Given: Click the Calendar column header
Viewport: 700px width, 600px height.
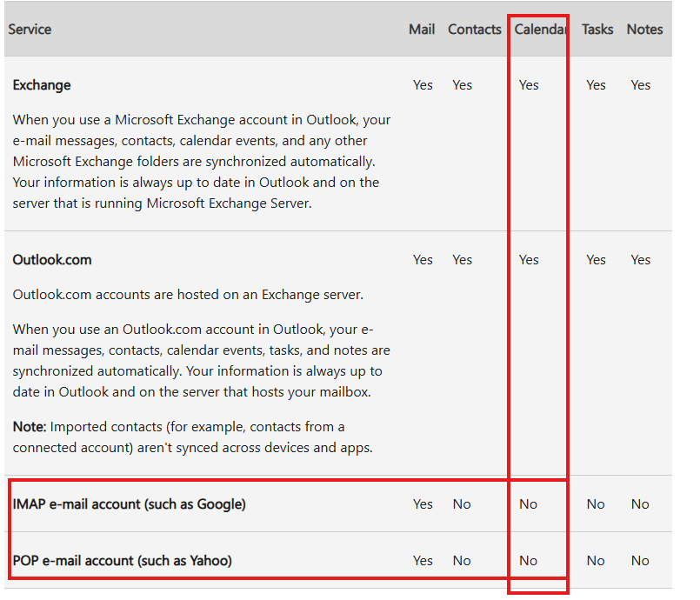Looking at the screenshot, I should pos(540,30).
